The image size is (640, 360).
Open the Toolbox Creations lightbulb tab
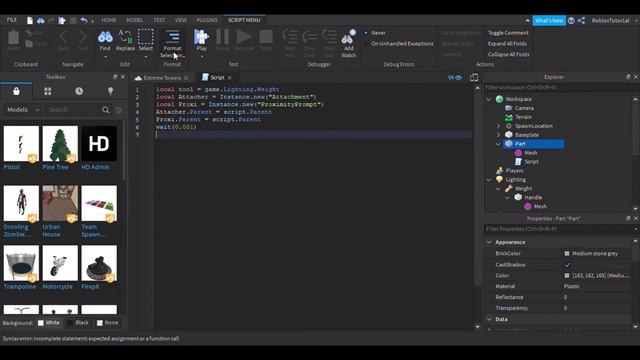(110, 91)
